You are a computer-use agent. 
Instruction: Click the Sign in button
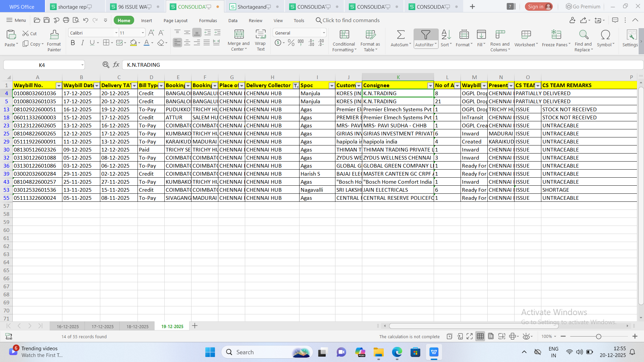tap(538, 7)
